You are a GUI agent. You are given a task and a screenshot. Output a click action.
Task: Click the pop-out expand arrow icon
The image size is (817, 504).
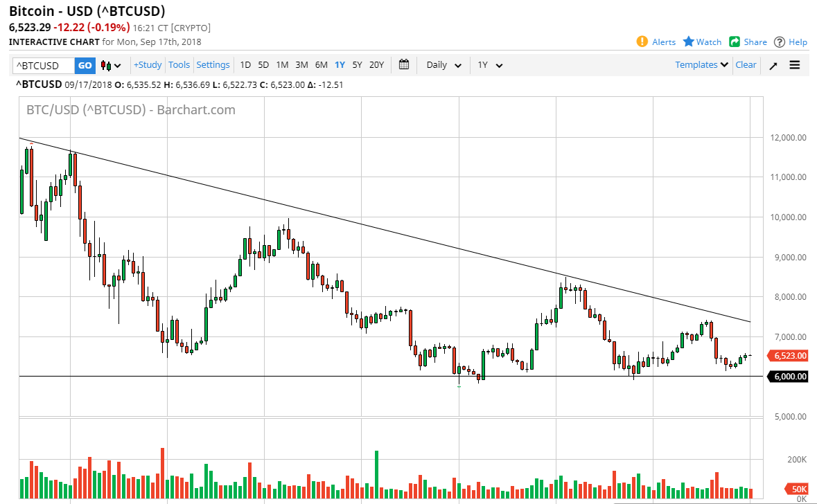(773, 65)
